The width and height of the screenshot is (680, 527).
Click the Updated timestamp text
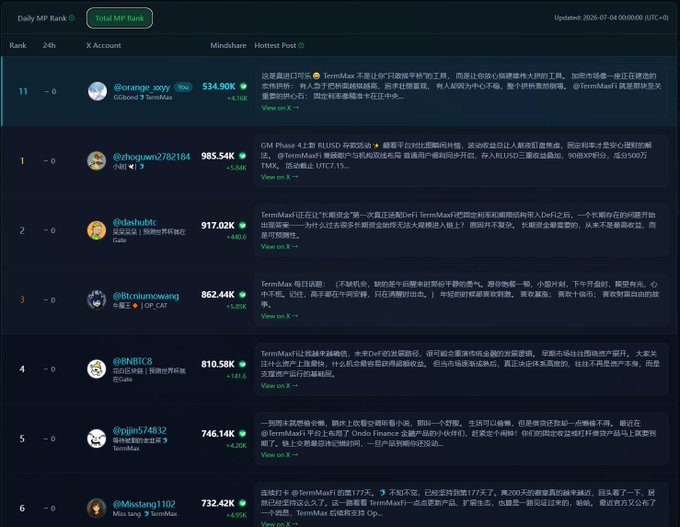611,18
